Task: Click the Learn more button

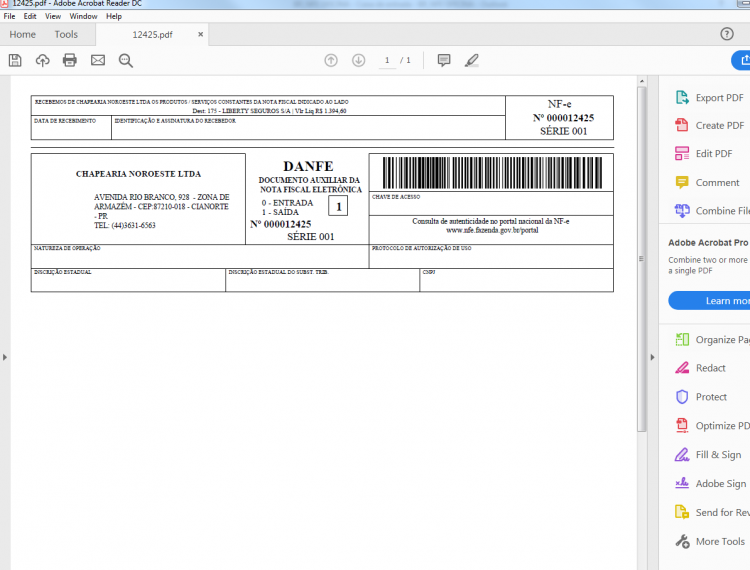Action: [x=710, y=301]
